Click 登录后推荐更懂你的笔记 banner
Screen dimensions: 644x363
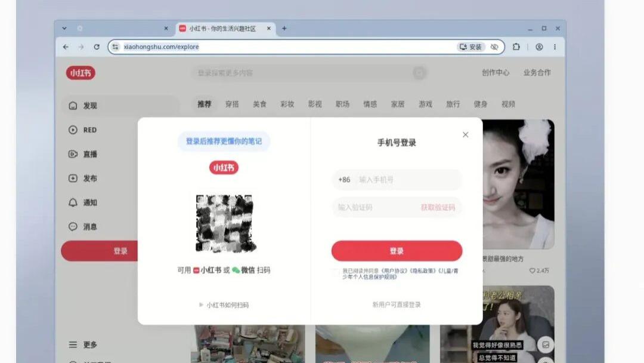pos(224,141)
